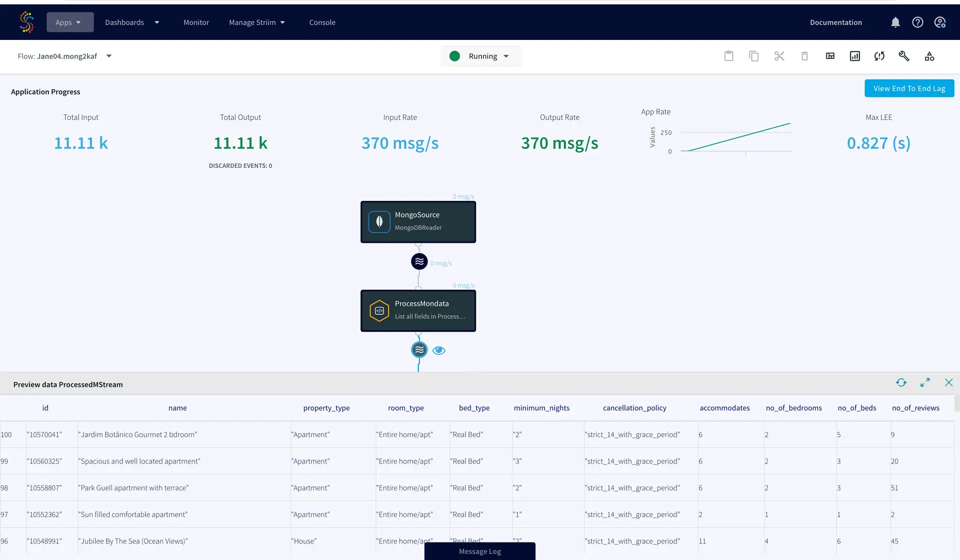Open the user account icon
The height and width of the screenshot is (560, 960).
(940, 22)
